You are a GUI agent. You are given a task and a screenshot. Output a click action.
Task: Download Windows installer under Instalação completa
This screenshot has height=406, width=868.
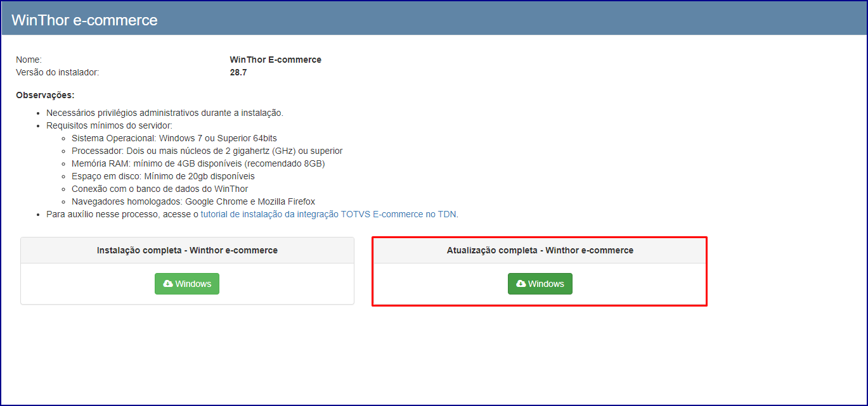(187, 284)
